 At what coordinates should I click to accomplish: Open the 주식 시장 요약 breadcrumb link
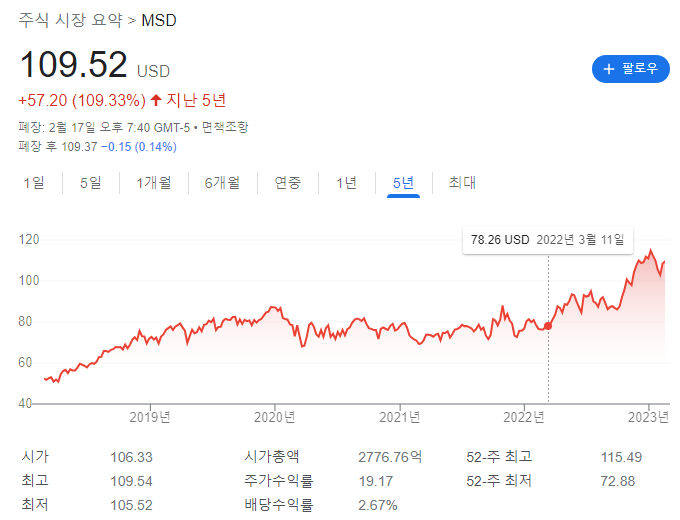(x=70, y=20)
